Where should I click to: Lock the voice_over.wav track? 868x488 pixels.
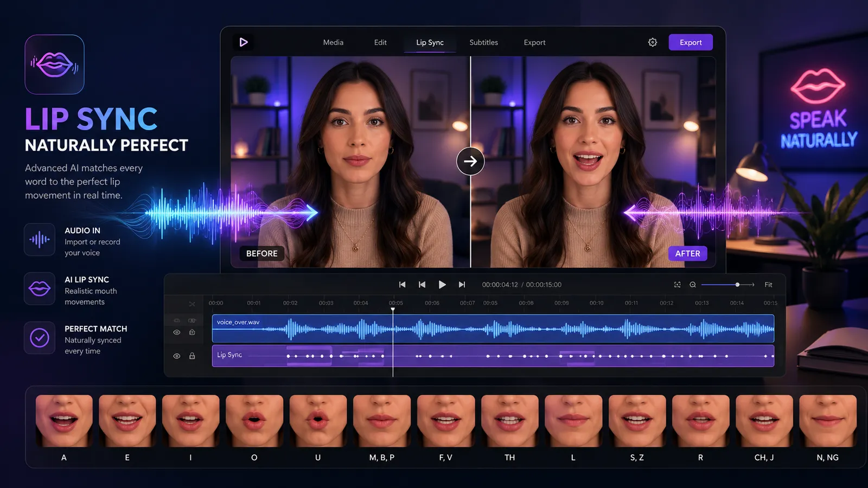pos(192,332)
